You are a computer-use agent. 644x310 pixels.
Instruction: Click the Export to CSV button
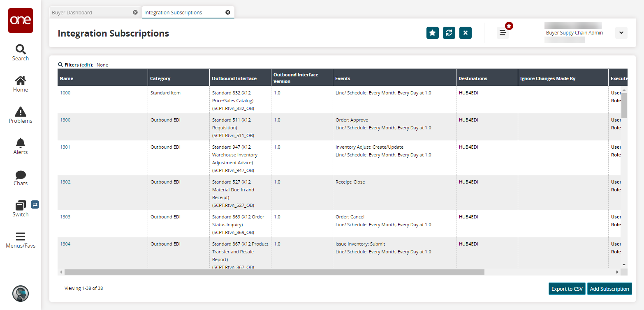[x=567, y=289]
